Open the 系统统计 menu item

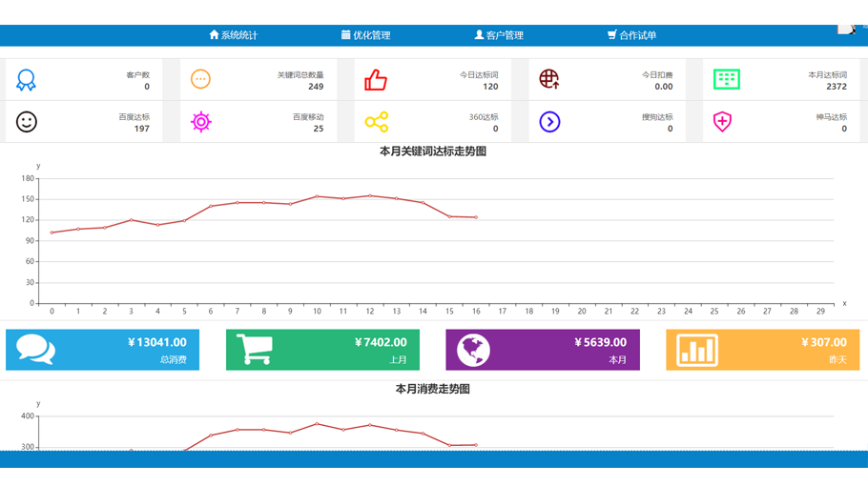pyautogui.click(x=234, y=35)
